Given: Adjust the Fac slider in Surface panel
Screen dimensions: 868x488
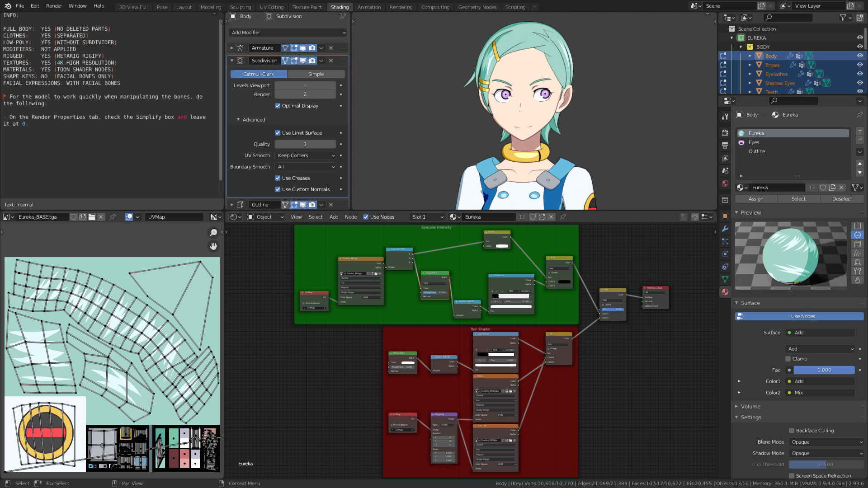Looking at the screenshot, I should click(x=824, y=370).
